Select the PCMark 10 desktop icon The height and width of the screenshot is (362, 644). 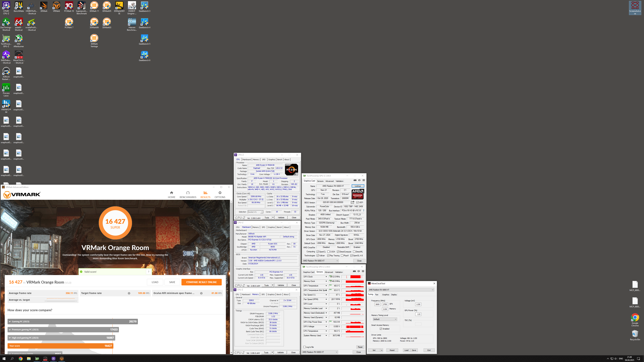tap(69, 7)
